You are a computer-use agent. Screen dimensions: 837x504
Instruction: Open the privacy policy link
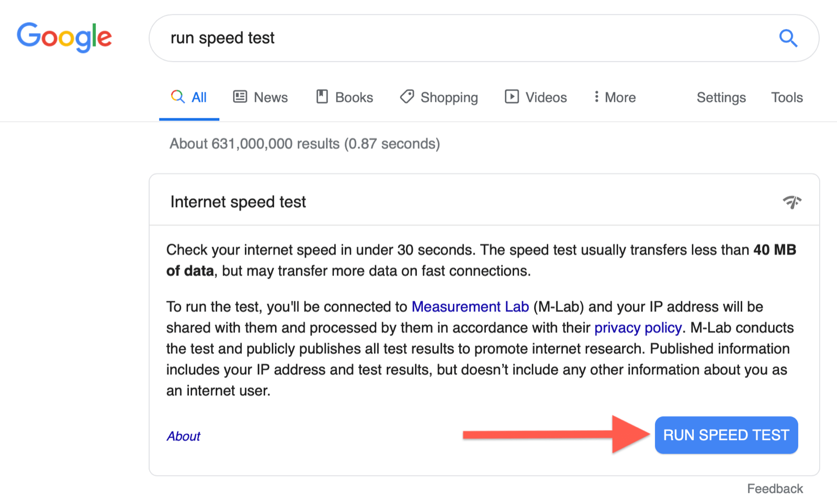pos(638,328)
